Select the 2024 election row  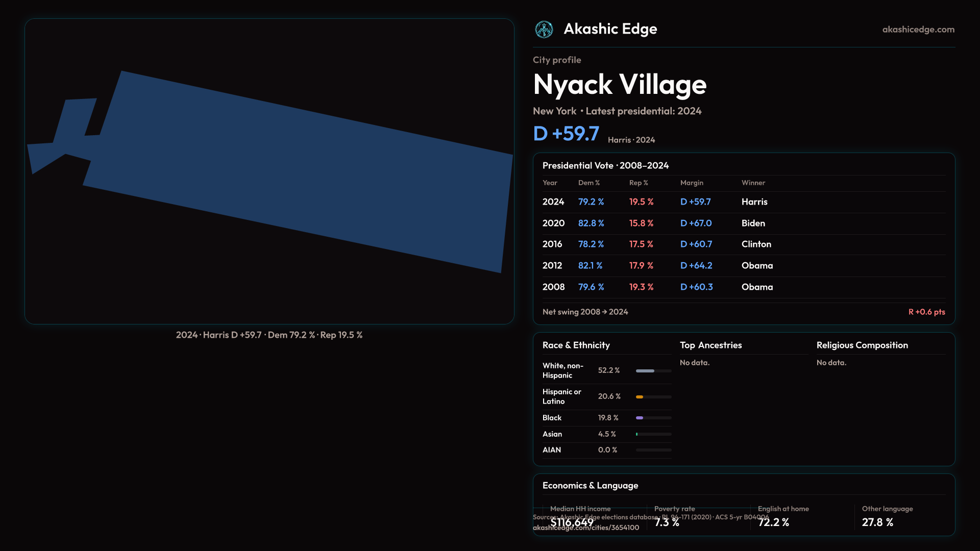(743, 202)
